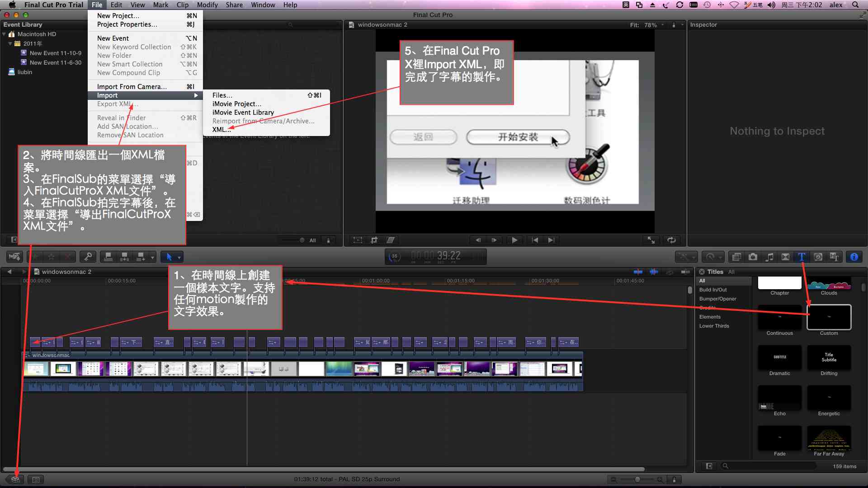Select New Event 11-6-30 in Event Library
Viewport: 868px width, 488px height.
pos(55,62)
